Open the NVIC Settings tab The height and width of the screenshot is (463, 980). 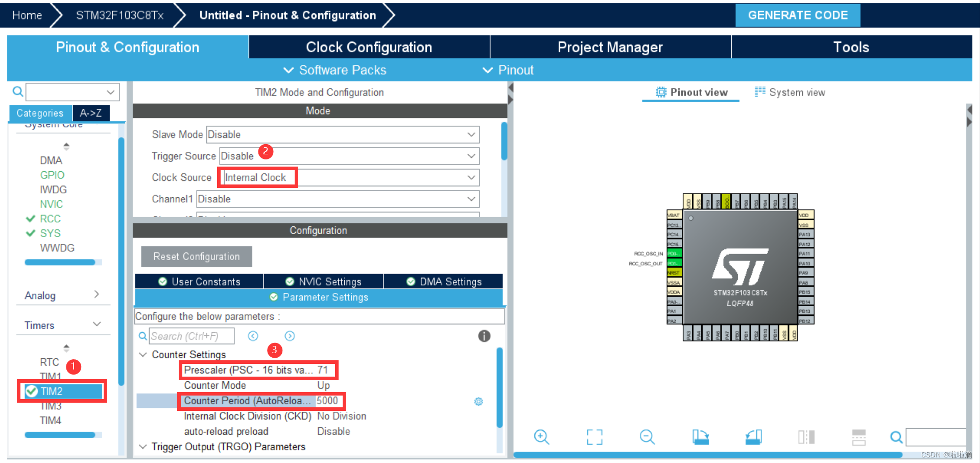tap(324, 282)
